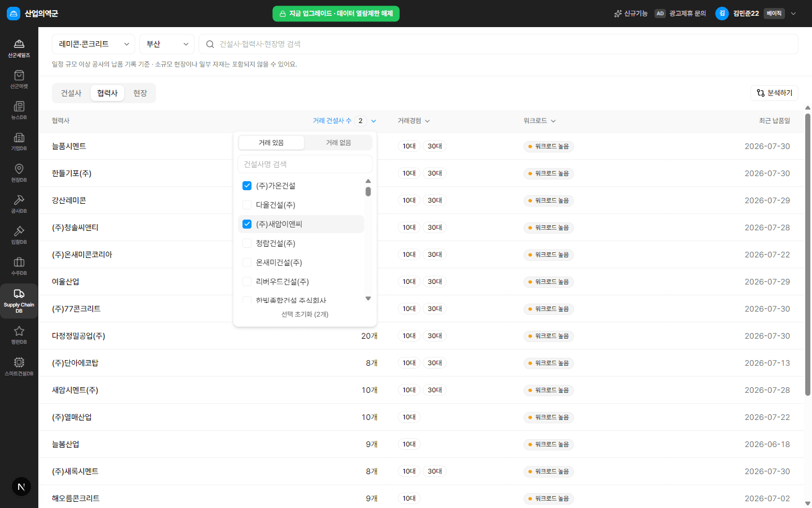Click the 베이직 plan badge
The image size is (812, 508).
[774, 14]
